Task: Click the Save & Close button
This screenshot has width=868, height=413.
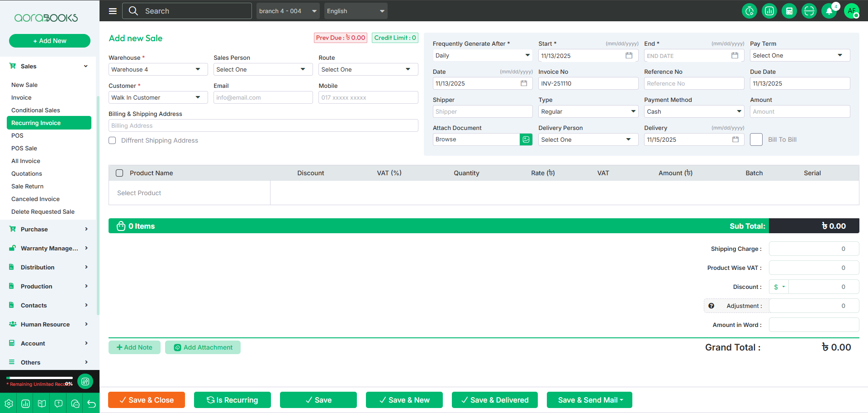Action: pyautogui.click(x=147, y=400)
